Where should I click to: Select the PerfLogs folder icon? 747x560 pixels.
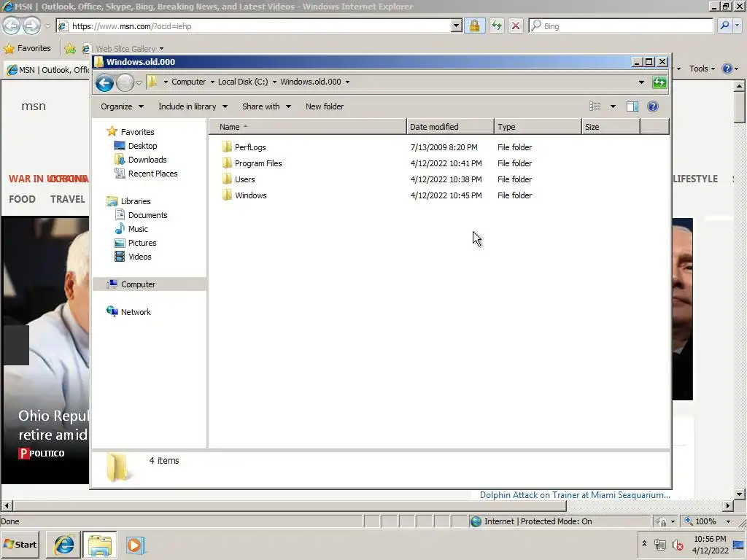click(x=227, y=147)
